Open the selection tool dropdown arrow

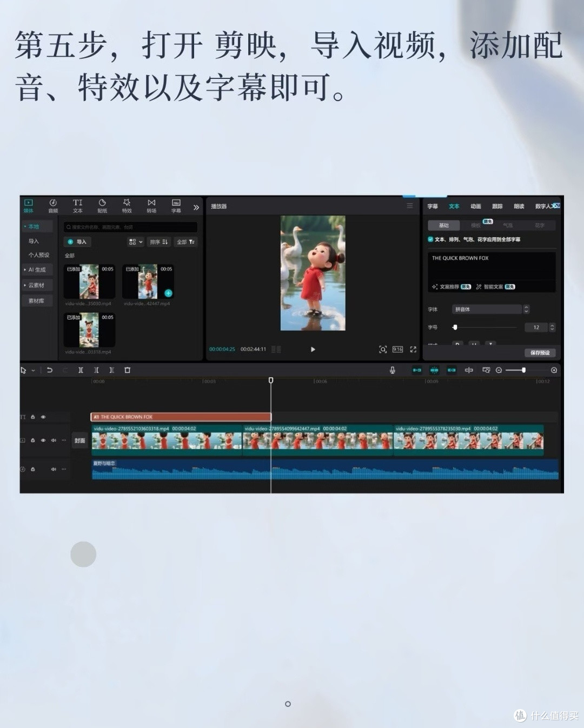(33, 370)
